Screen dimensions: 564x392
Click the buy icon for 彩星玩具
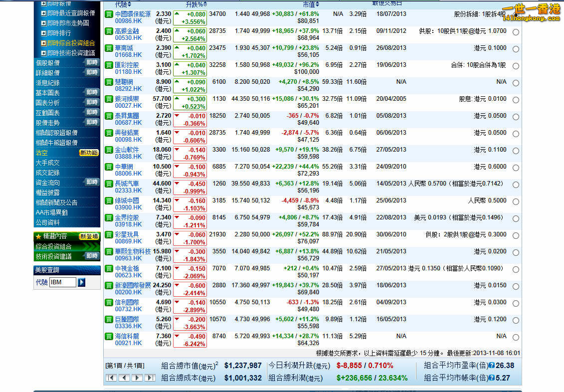point(109,235)
